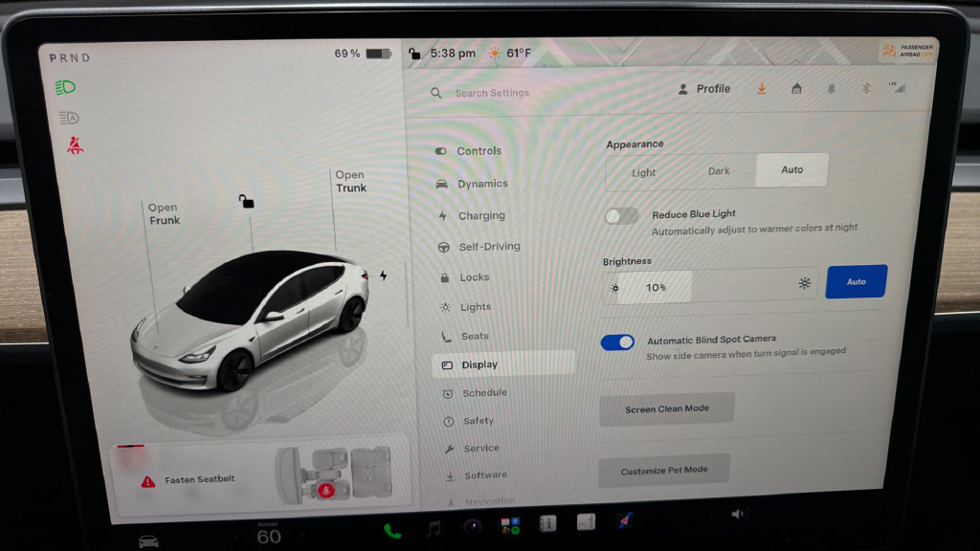980x551 pixels.
Task: Select Light appearance mode
Action: tap(643, 172)
